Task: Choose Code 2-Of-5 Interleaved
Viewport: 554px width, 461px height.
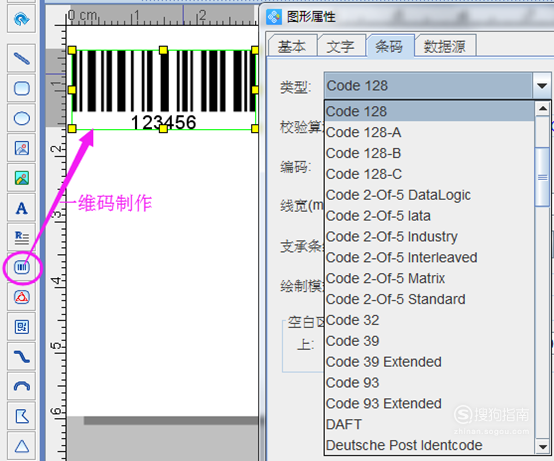Action: point(429,258)
